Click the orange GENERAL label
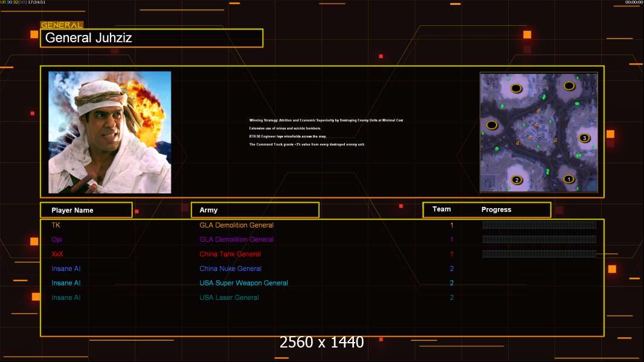This screenshot has width=644, height=362. 62,25
